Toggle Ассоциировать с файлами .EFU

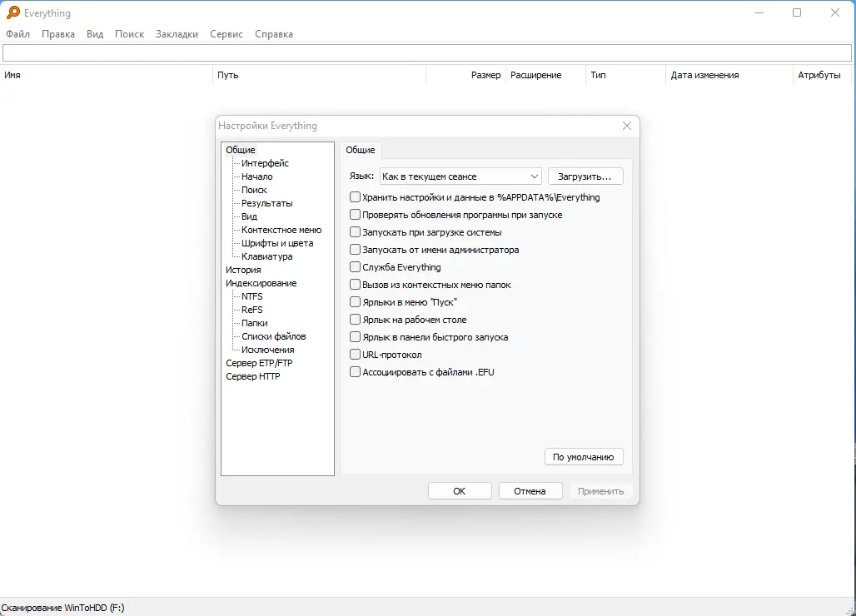click(x=355, y=371)
